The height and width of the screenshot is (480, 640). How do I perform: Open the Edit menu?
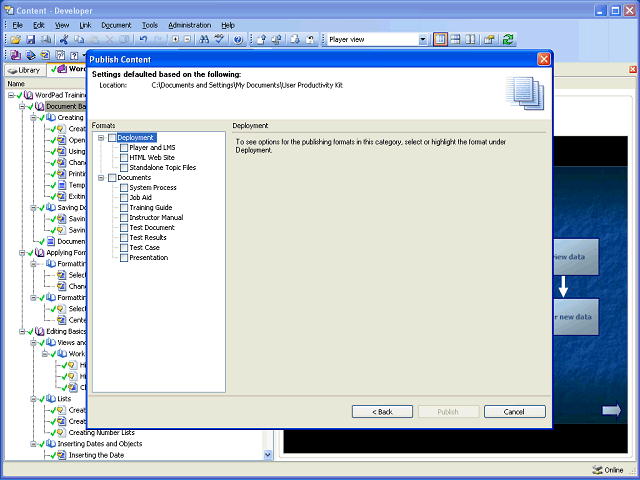click(39, 25)
